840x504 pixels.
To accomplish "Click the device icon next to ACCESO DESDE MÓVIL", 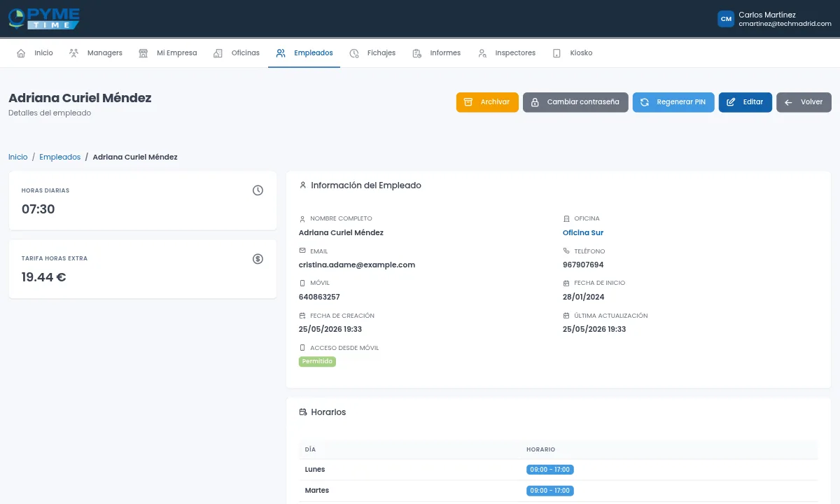I will pos(302,348).
